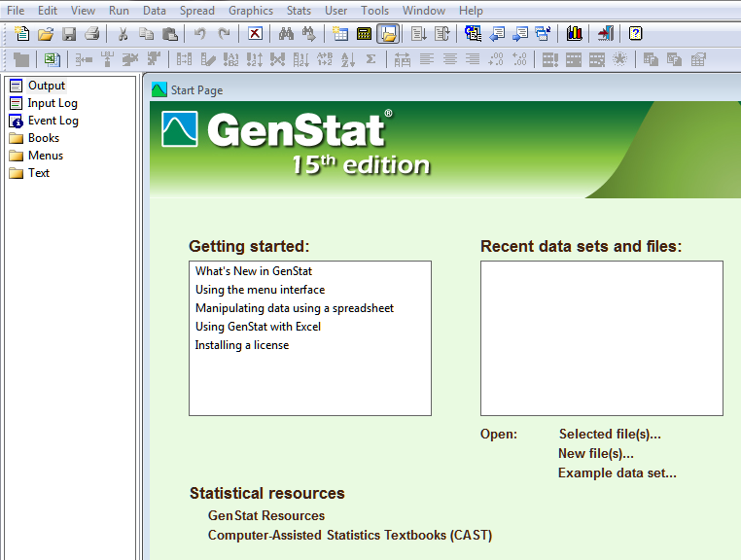This screenshot has height=560, width=741.
Task: Click the "Example data set..." link
Action: (x=617, y=473)
